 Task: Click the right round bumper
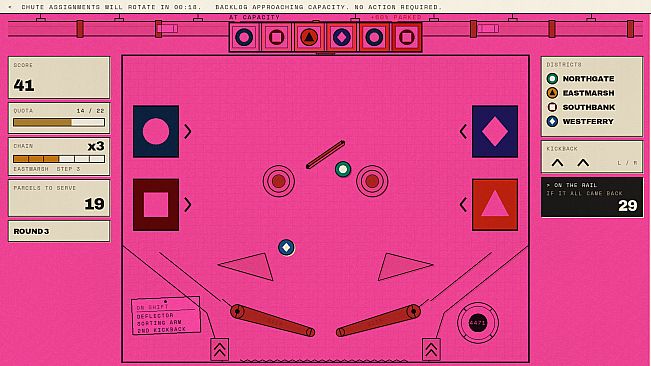[372, 181]
